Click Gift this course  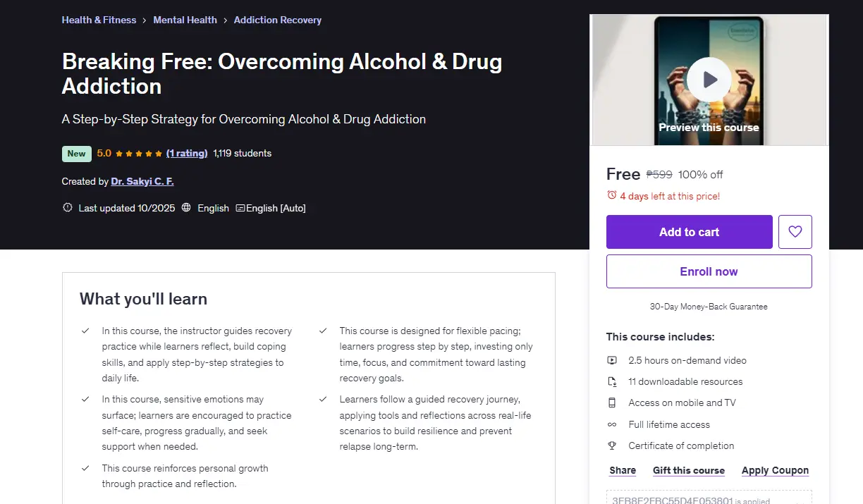coord(689,470)
